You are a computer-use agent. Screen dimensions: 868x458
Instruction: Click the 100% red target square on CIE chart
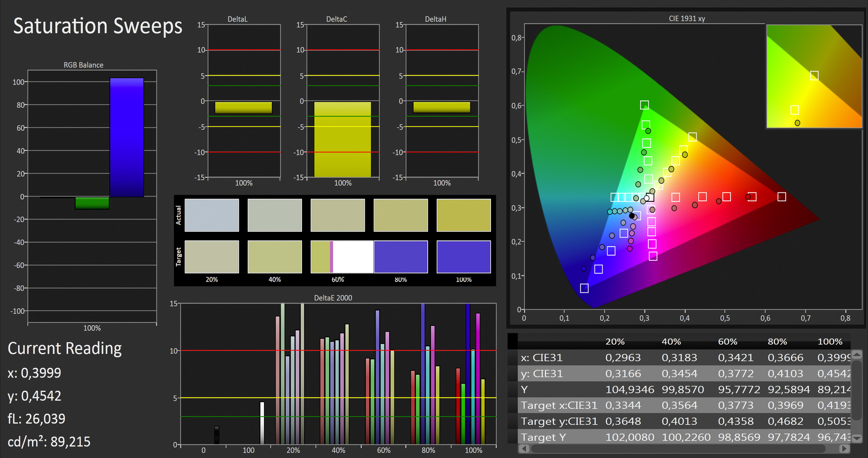pos(782,197)
